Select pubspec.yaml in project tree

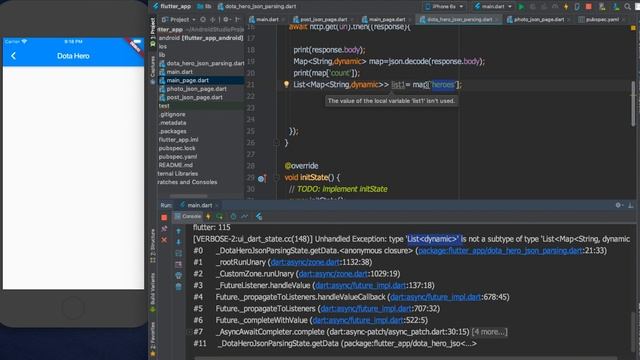pyautogui.click(x=178, y=157)
